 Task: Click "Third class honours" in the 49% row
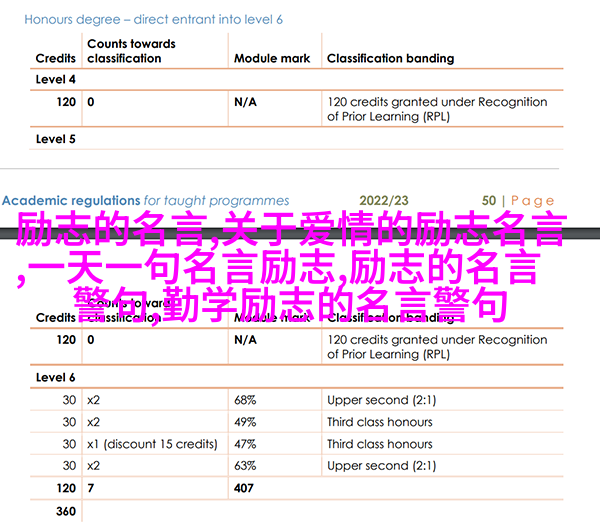pos(380,422)
